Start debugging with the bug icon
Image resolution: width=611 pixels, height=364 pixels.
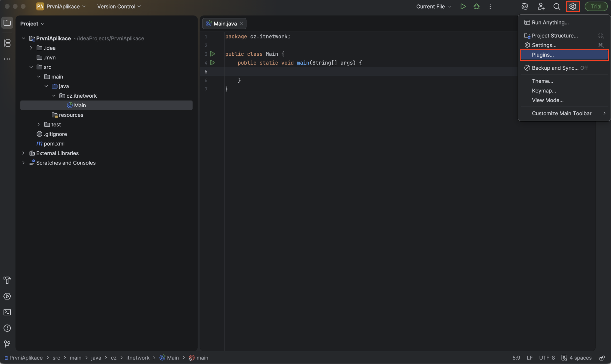point(476,6)
